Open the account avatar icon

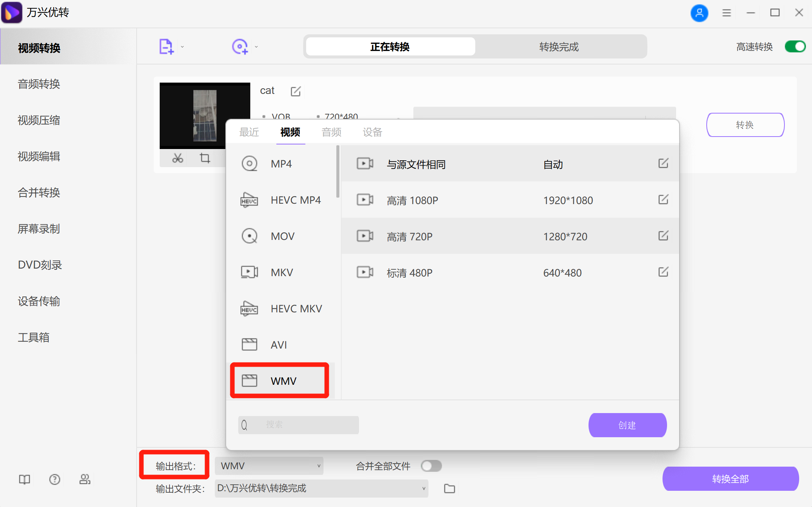(x=700, y=12)
